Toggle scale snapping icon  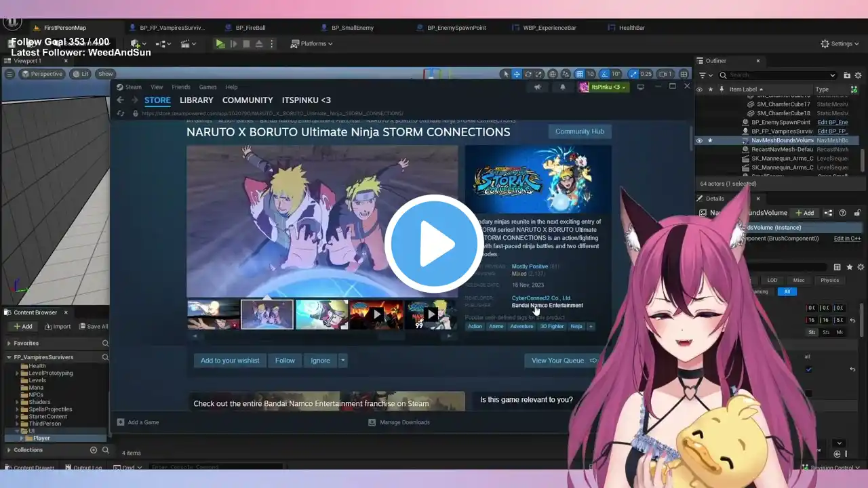[633, 74]
